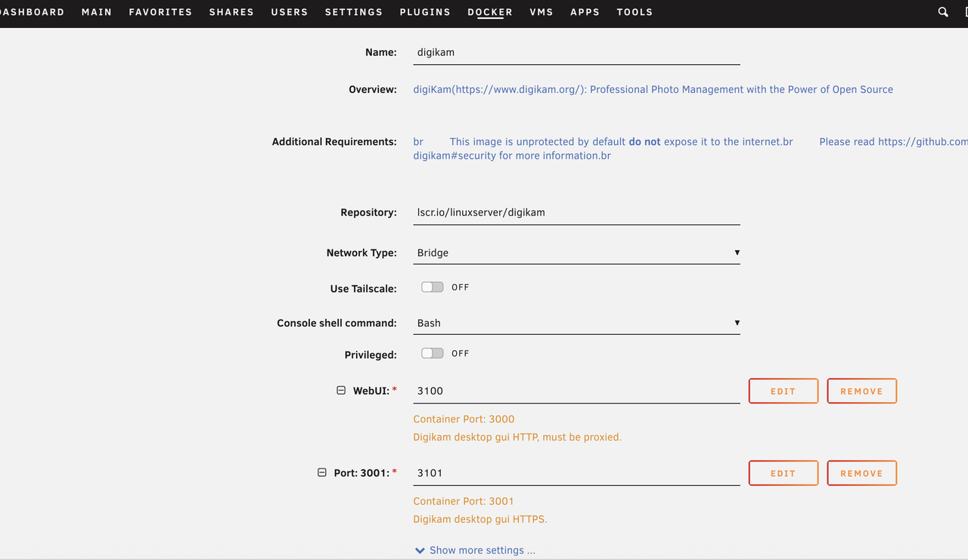Image resolution: width=968 pixels, height=560 pixels.
Task: Click the digiKam overview description text
Action: click(653, 89)
